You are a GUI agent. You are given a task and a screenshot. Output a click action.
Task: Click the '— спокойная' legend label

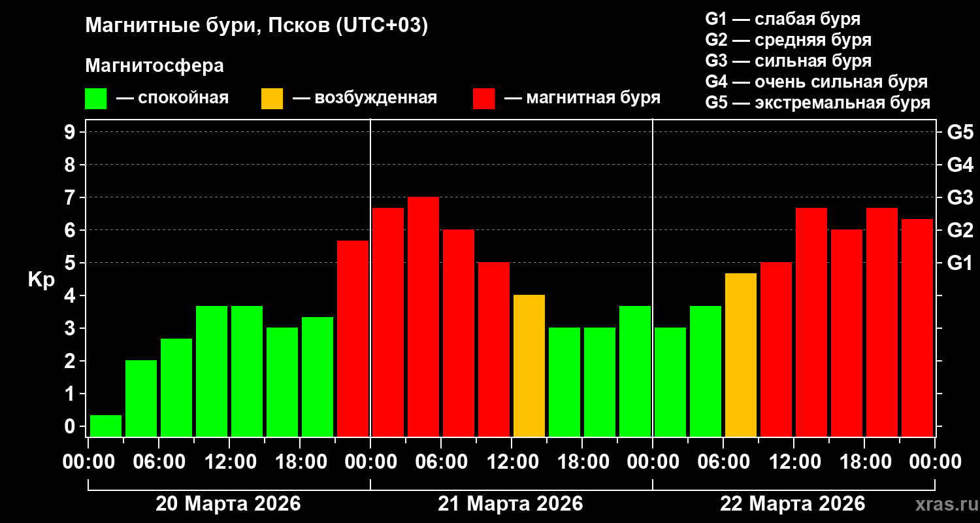click(x=172, y=98)
